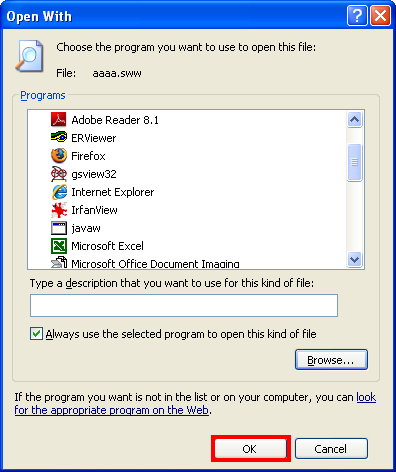Dismiss dialog with Cancel button
The height and width of the screenshot is (472, 396).
331,449
